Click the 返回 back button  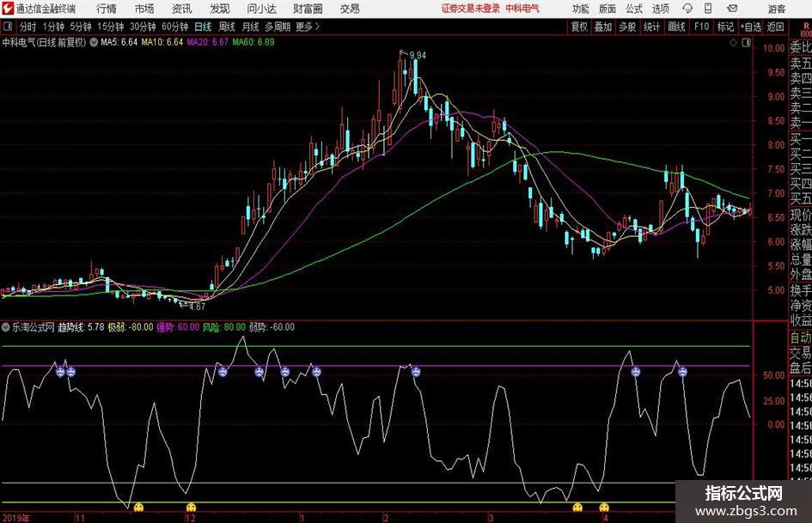pyautogui.click(x=775, y=27)
